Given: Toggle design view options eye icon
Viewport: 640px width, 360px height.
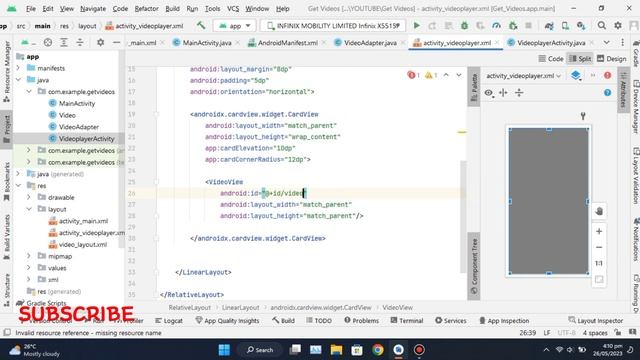Looking at the screenshot, I should (x=489, y=93).
